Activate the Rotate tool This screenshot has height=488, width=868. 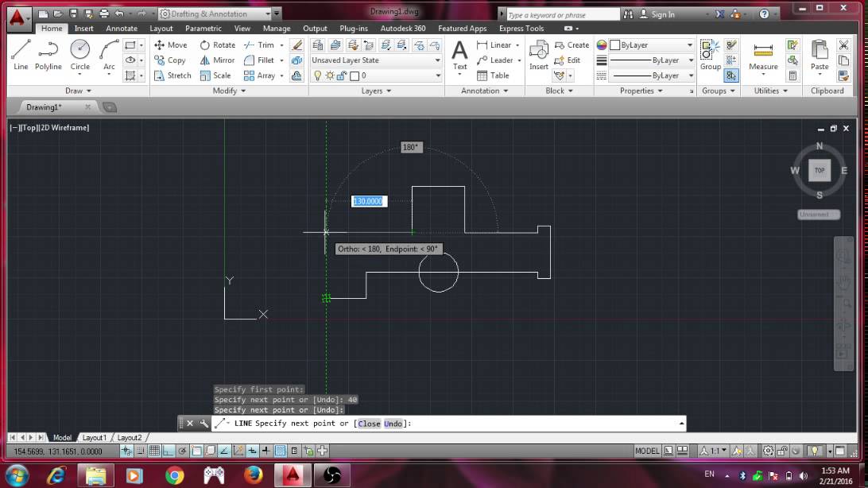click(x=218, y=45)
